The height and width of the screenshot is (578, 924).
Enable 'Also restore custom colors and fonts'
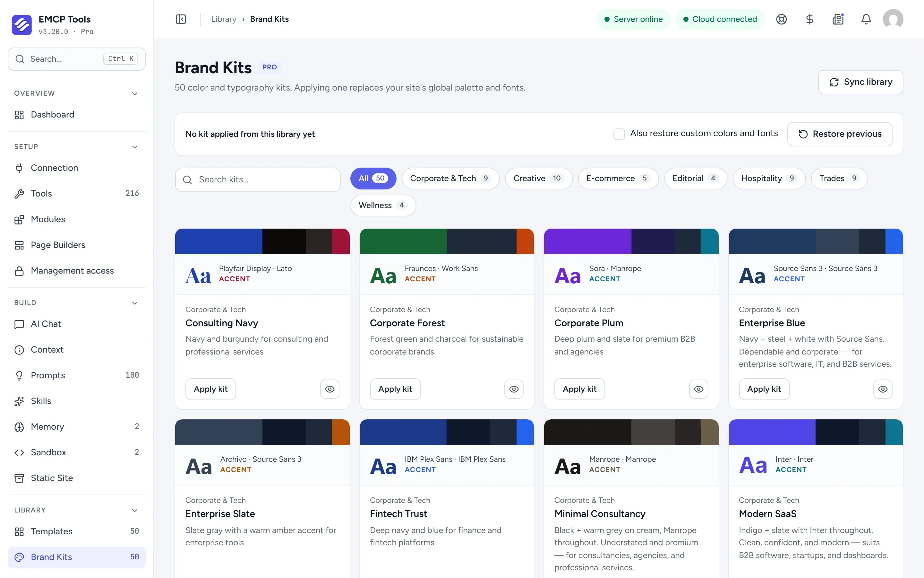(619, 134)
